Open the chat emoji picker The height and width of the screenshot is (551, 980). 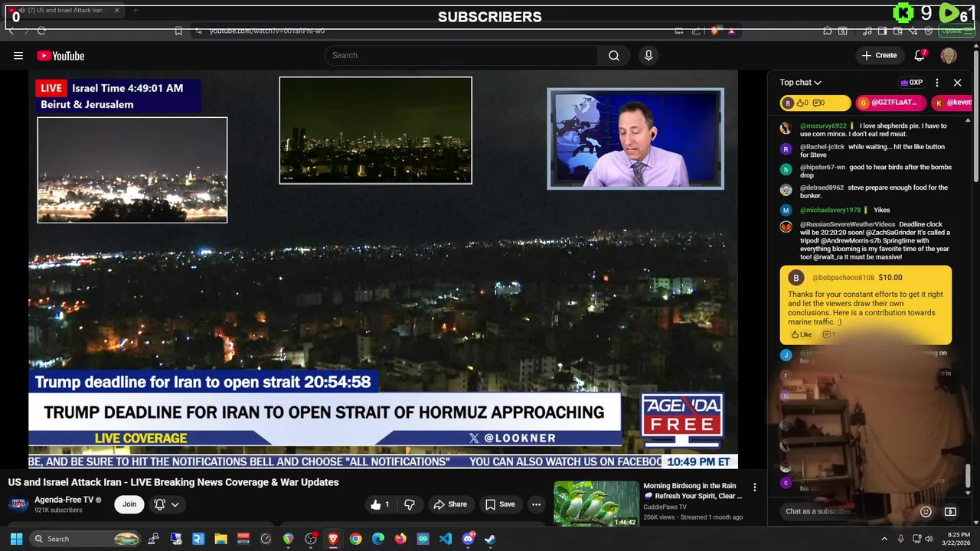coord(926,511)
